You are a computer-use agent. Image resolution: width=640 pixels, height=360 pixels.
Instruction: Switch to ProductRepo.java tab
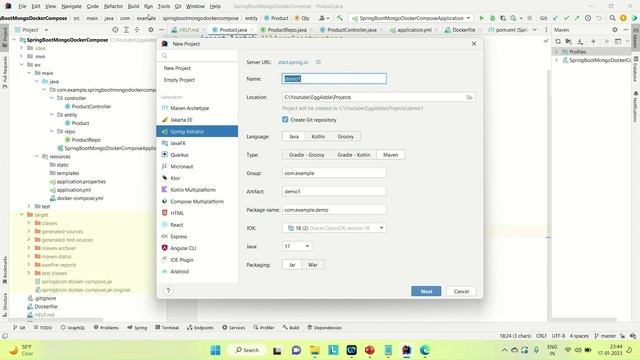click(287, 30)
